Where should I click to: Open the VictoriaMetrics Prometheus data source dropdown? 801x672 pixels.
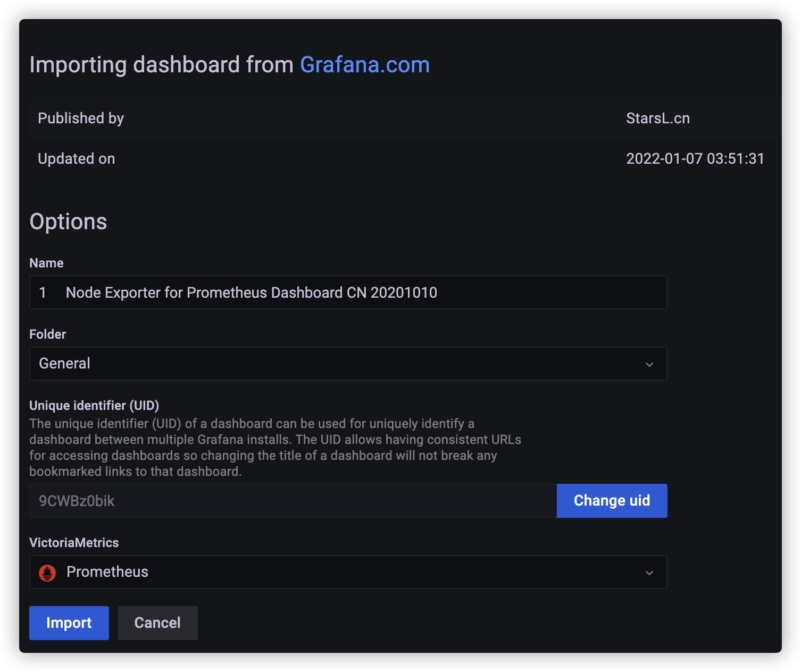(x=348, y=572)
